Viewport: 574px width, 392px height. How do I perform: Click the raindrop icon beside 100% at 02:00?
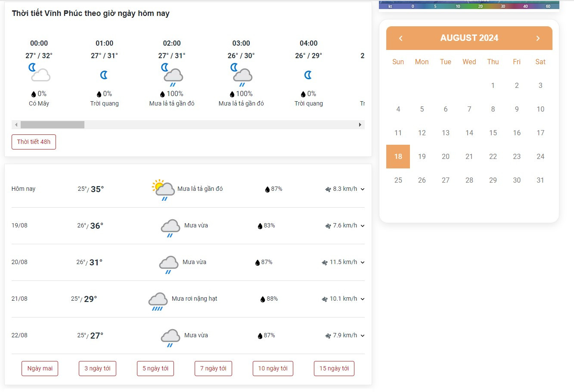point(162,94)
